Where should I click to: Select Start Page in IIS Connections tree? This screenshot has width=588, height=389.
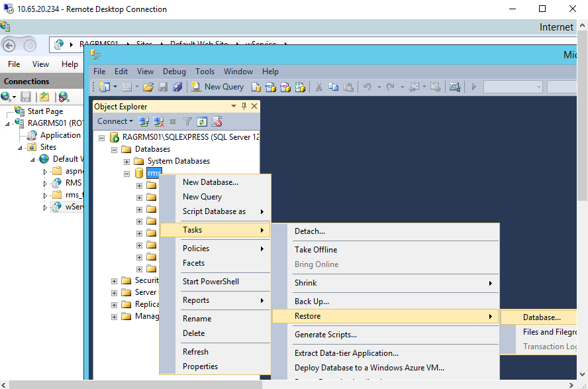click(x=45, y=111)
